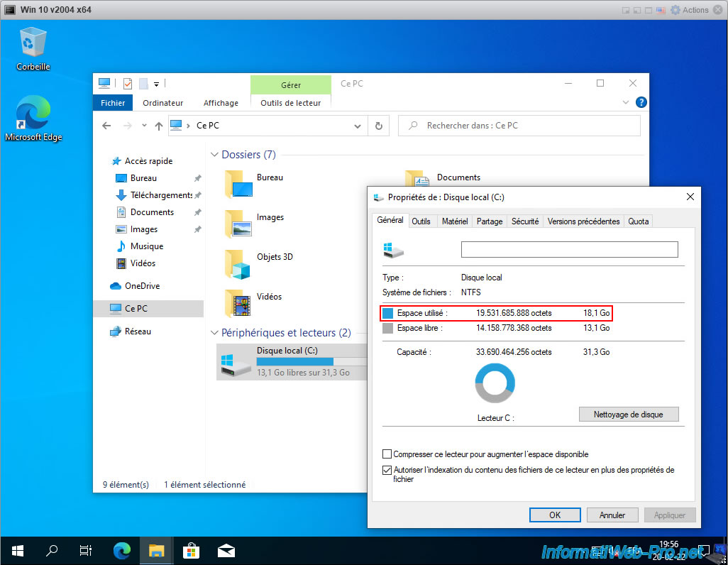Click the drive label name field
Screen dimensions: 728x565
pyautogui.click(x=569, y=250)
